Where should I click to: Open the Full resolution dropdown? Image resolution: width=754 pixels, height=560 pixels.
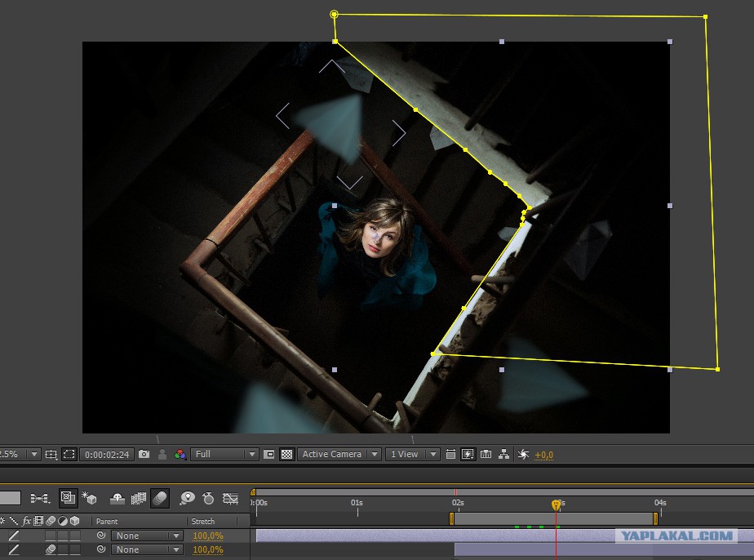pos(224,454)
